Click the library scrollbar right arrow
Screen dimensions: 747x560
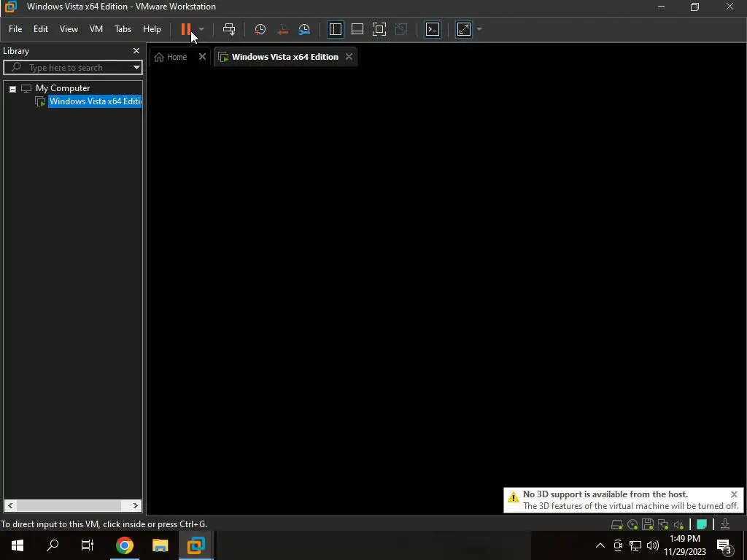click(135, 506)
